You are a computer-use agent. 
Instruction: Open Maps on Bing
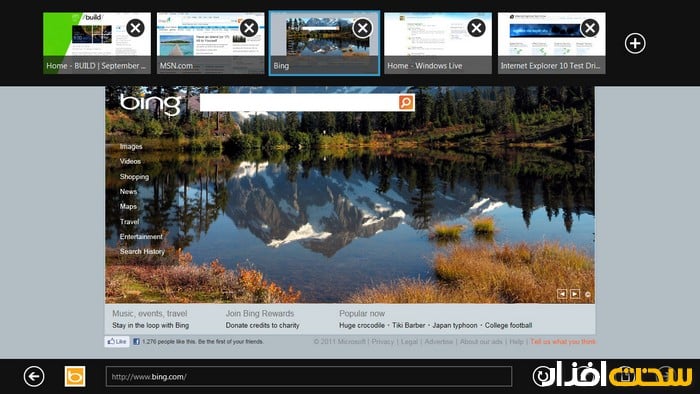[128, 206]
